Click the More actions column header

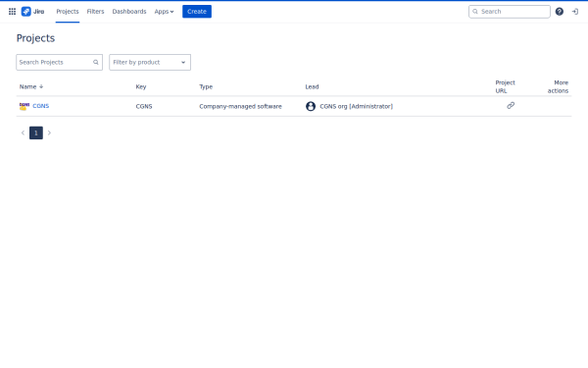pyautogui.click(x=558, y=86)
